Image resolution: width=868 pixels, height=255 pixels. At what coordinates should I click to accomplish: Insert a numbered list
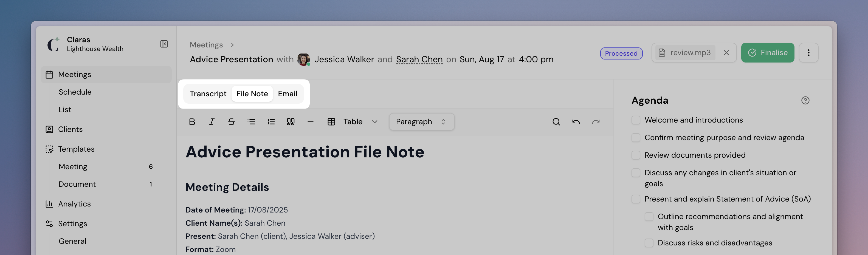pos(271,122)
